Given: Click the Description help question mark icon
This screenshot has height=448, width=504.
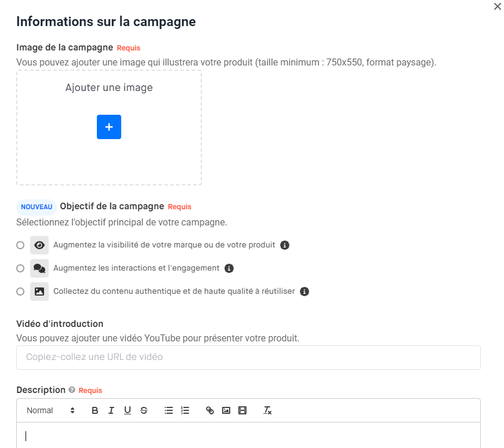Looking at the screenshot, I should point(72,390).
